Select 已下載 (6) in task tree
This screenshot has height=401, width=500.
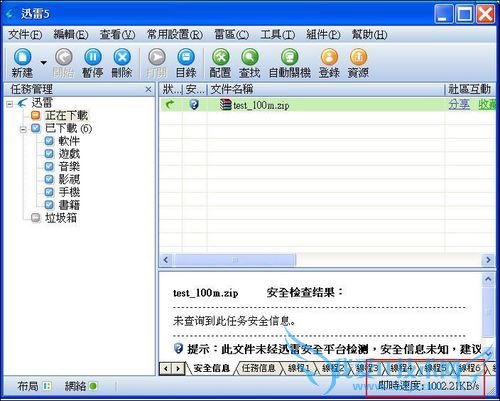click(68, 128)
